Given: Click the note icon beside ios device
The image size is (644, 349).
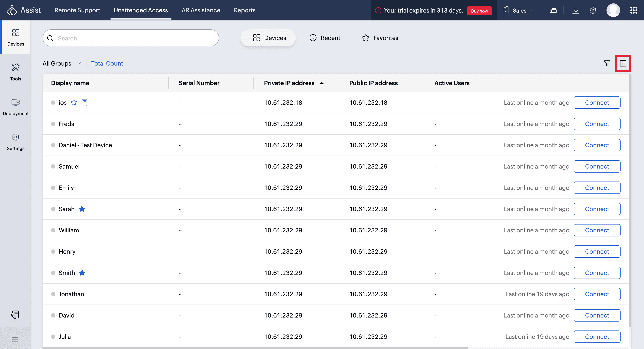Looking at the screenshot, I should pyautogui.click(x=85, y=102).
